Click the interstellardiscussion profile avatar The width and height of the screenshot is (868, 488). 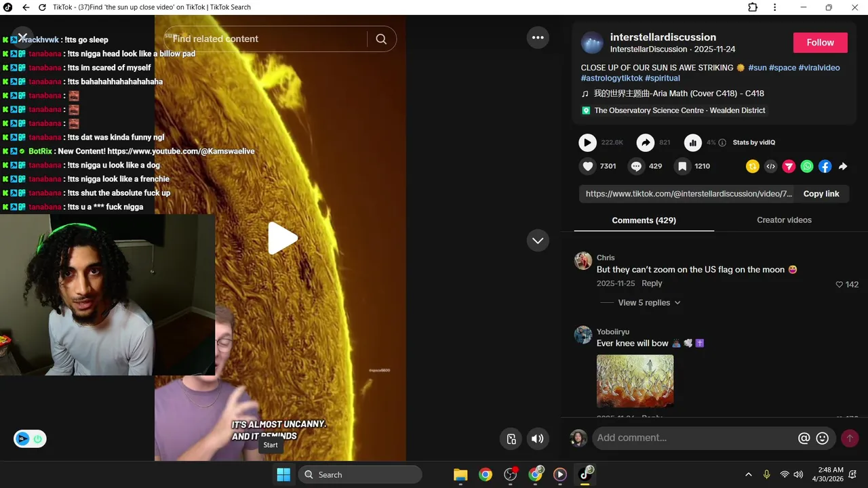pos(592,43)
